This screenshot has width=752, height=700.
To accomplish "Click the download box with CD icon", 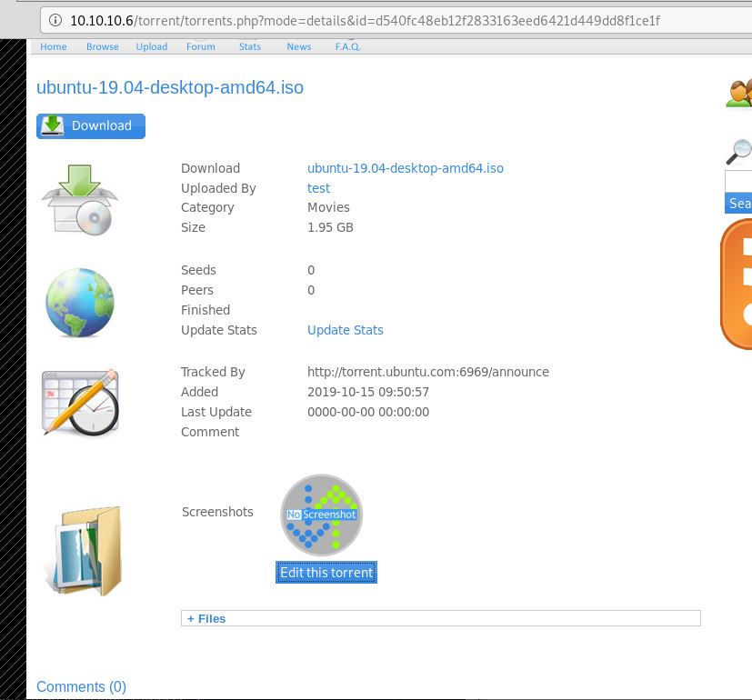I will tap(80, 199).
